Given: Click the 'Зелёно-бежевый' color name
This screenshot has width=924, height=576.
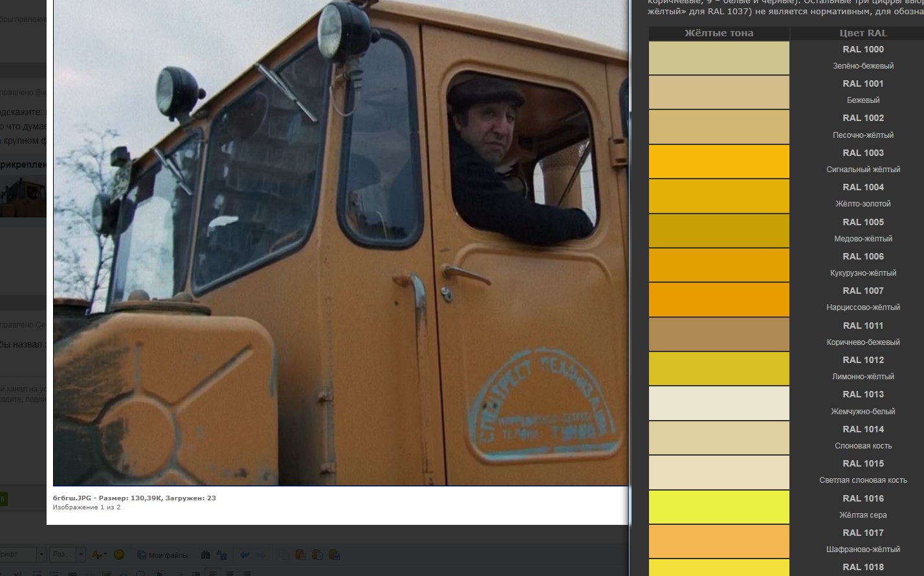Looking at the screenshot, I should (863, 66).
